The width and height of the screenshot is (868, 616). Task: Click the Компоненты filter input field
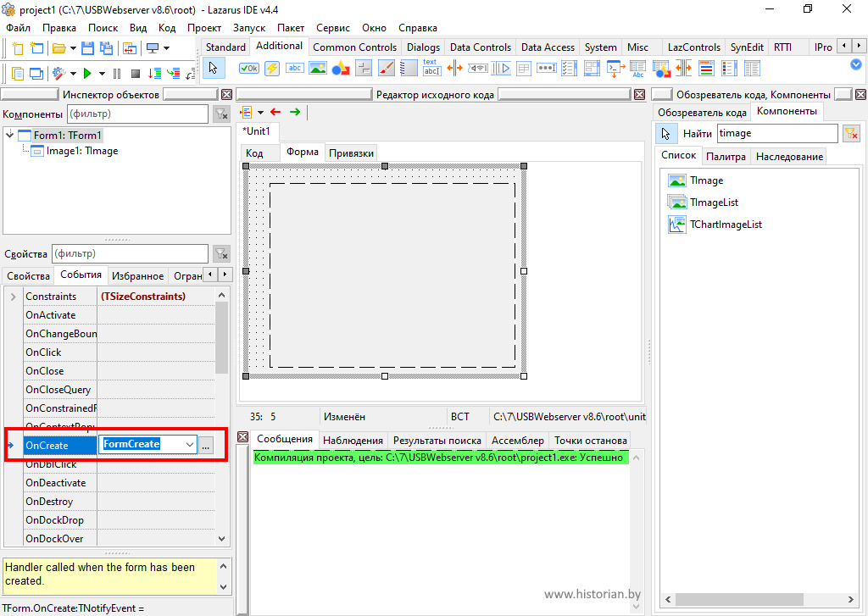tap(136, 114)
